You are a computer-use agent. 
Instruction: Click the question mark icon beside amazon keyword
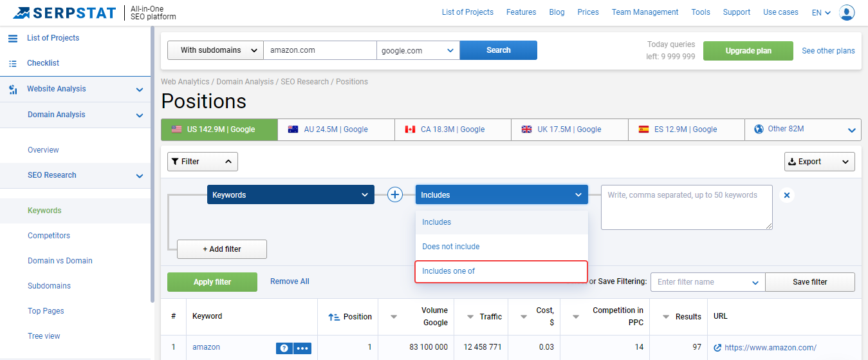[284, 348]
